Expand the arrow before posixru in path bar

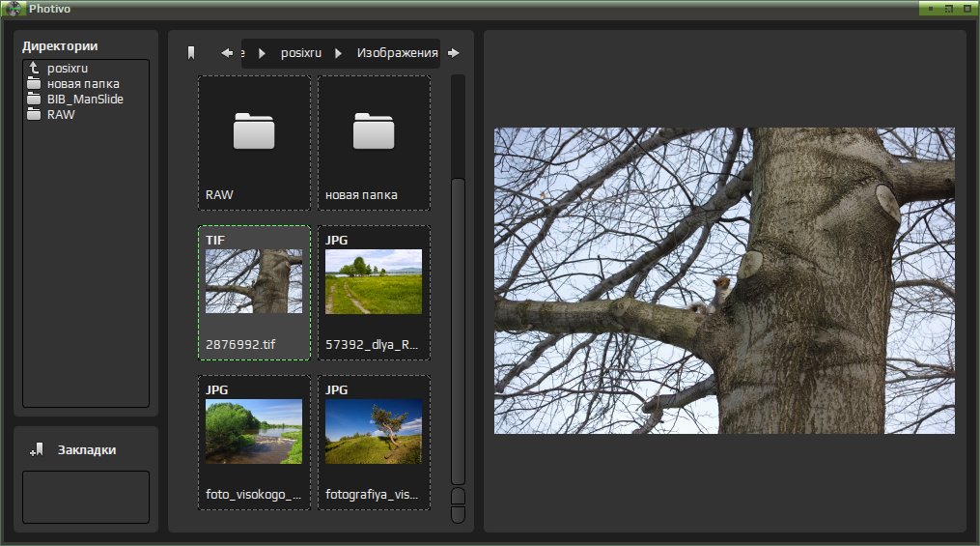pyautogui.click(x=262, y=53)
